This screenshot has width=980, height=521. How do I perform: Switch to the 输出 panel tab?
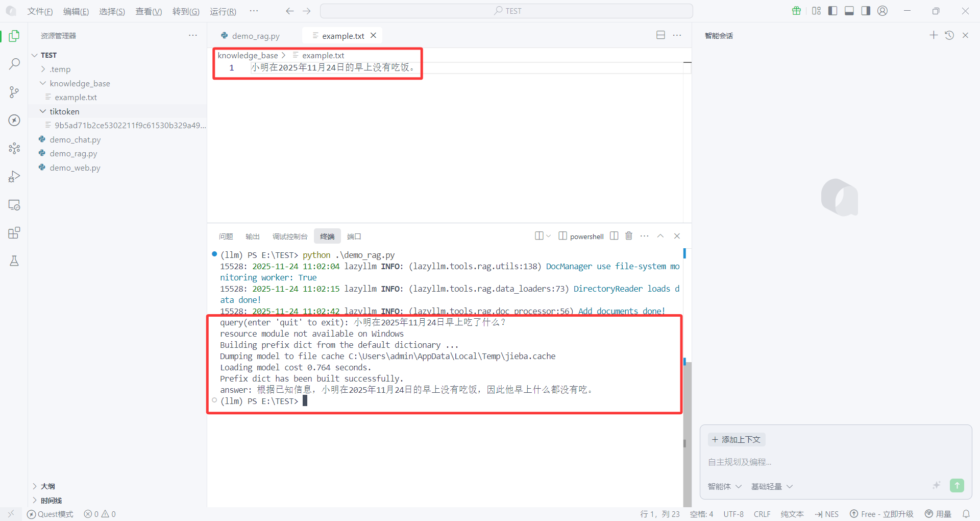(253, 236)
